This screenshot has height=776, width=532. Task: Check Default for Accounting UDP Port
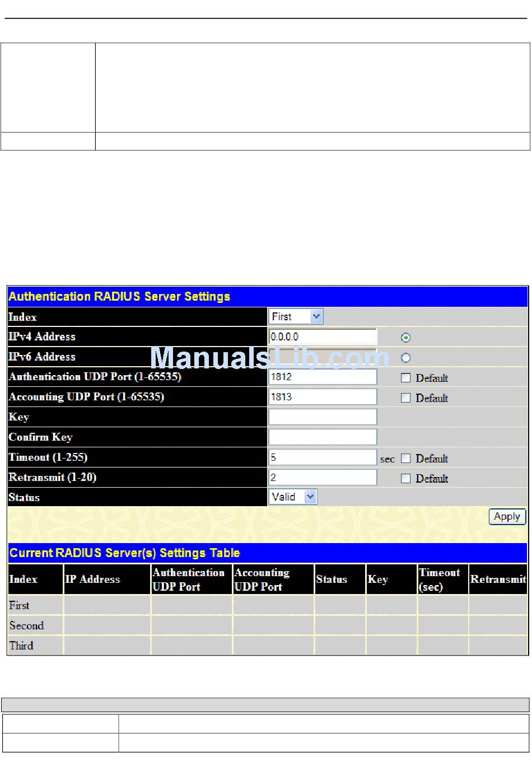pyautogui.click(x=405, y=398)
